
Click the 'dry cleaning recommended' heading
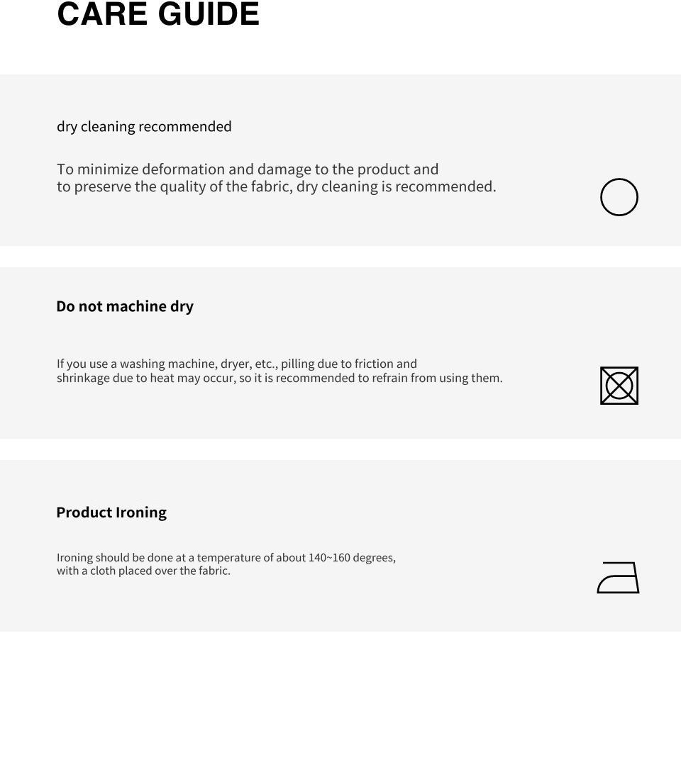click(x=144, y=126)
